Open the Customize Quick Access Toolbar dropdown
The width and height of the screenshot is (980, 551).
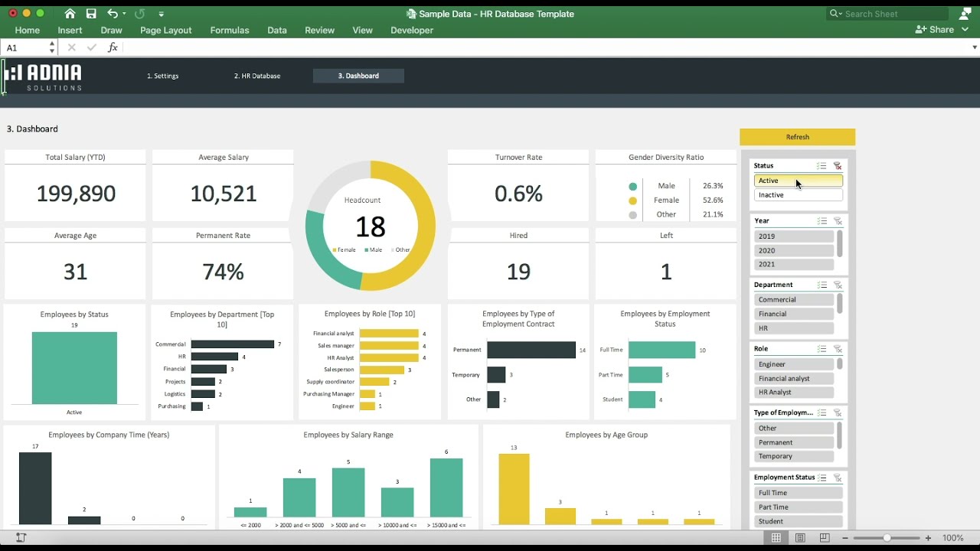[x=161, y=14]
